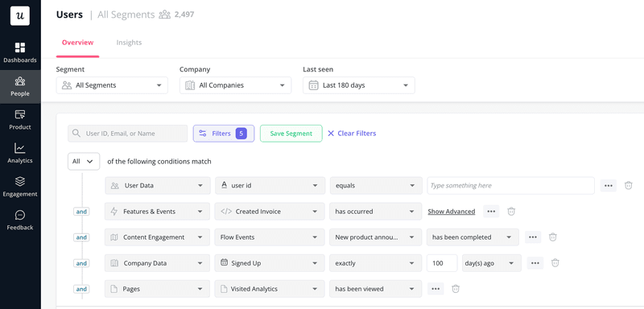This screenshot has height=309, width=644.
Task: Delete the Flow Events condition row
Action: [553, 237]
